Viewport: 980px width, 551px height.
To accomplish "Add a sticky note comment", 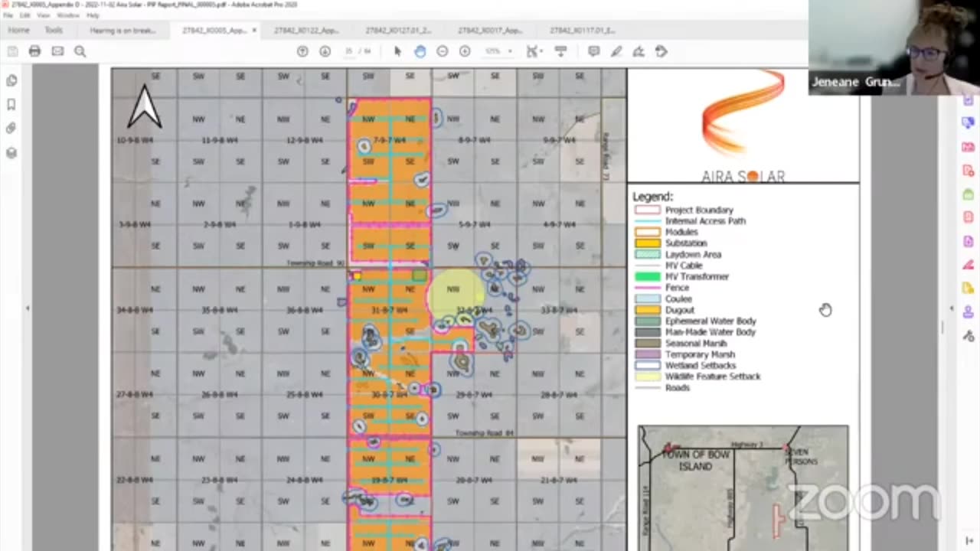I will click(593, 51).
